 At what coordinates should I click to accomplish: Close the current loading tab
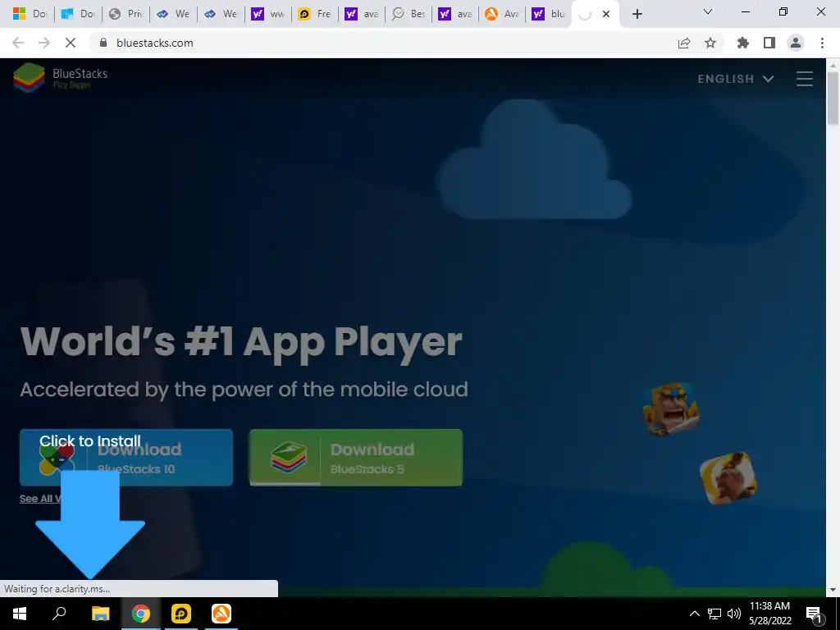[x=606, y=14]
